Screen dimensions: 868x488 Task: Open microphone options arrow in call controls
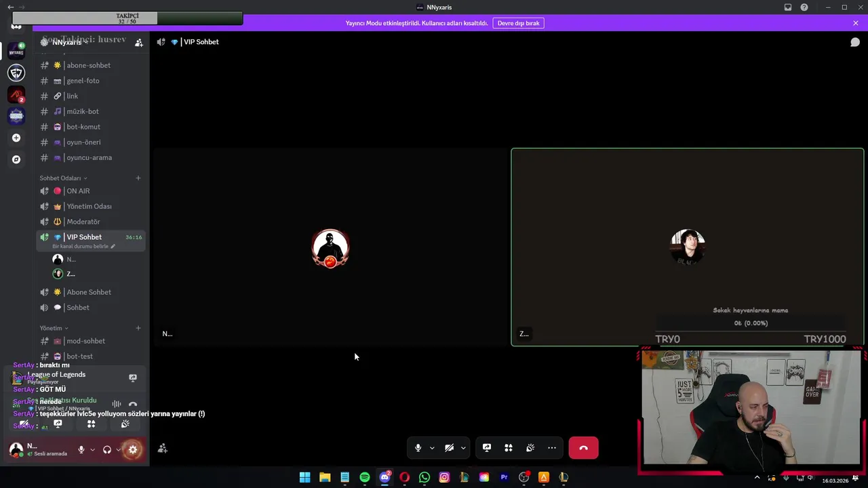click(x=432, y=448)
